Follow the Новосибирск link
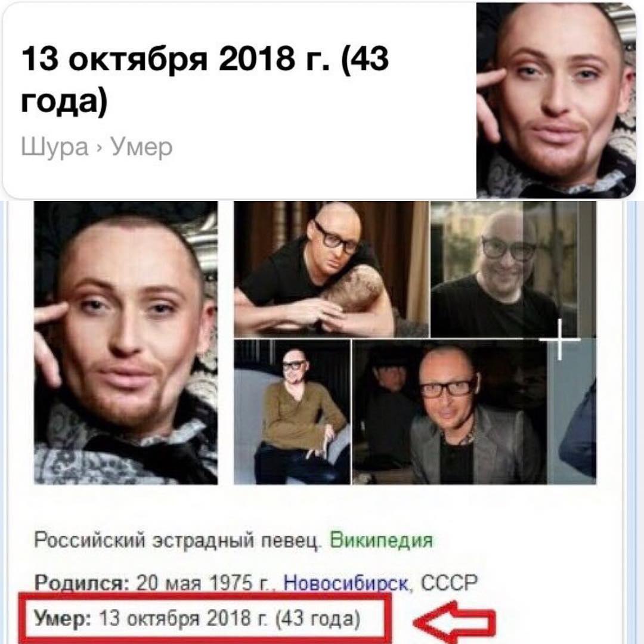 (346, 583)
